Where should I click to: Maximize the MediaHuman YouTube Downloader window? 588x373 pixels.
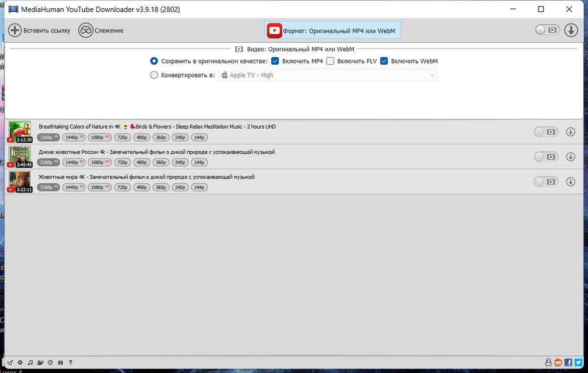click(x=541, y=9)
